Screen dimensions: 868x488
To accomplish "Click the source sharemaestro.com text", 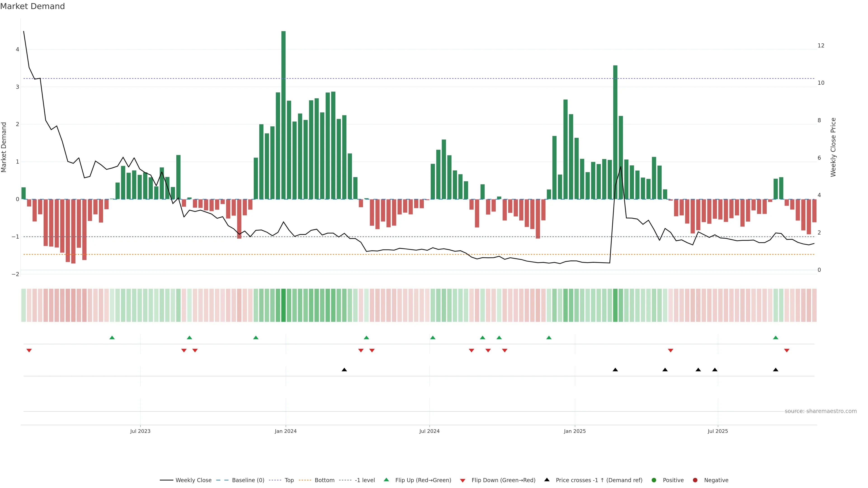I will click(x=821, y=411).
